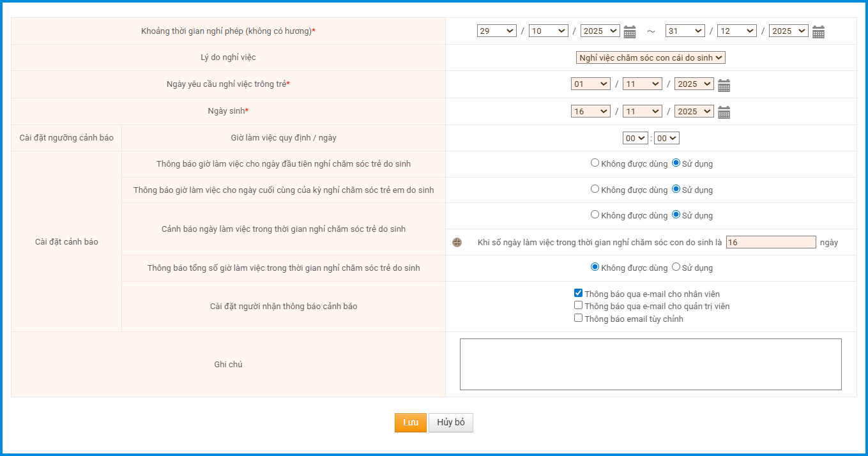This screenshot has height=456, width=868.
Task: Open calendar for childcare leave request date
Action: pos(724,86)
